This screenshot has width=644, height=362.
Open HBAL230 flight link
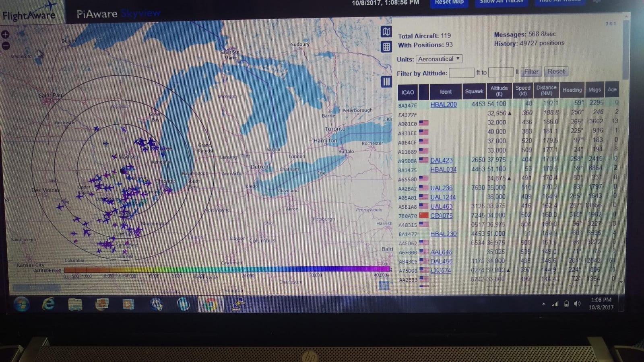click(444, 234)
